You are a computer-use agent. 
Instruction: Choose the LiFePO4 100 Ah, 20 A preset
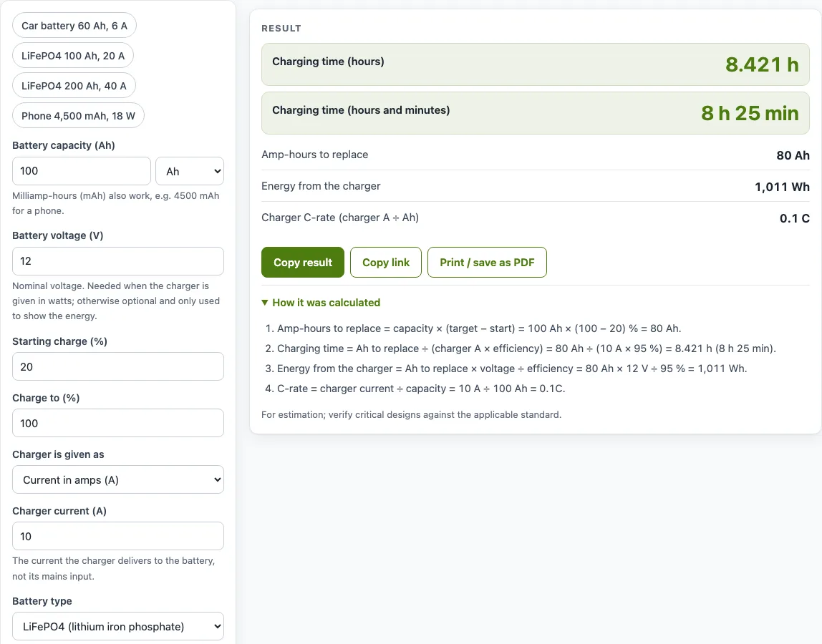coord(73,56)
